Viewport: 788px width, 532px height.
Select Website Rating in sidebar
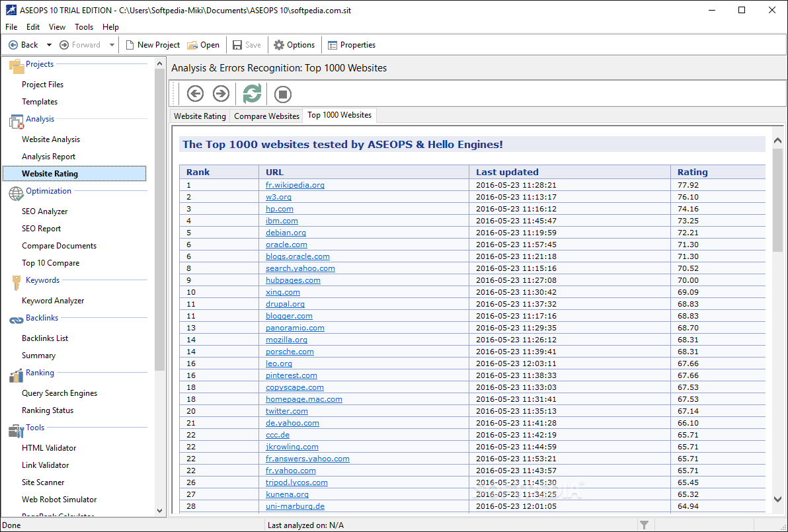(x=75, y=173)
